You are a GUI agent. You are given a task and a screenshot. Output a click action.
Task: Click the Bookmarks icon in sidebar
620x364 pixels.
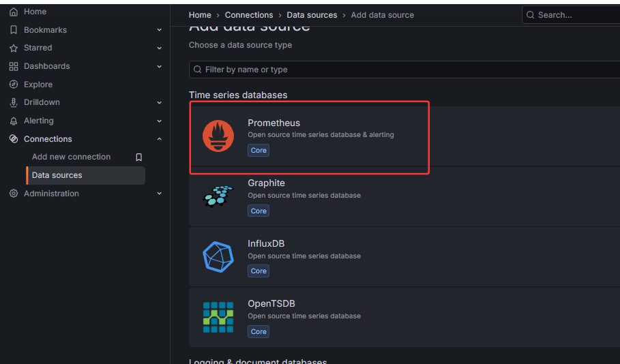[14, 30]
